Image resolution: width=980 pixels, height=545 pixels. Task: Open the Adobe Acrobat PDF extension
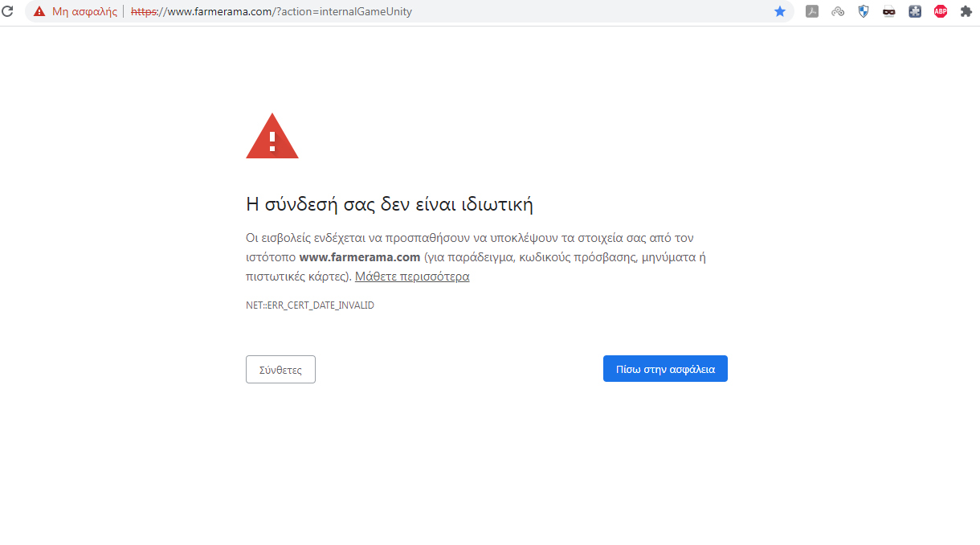click(812, 11)
